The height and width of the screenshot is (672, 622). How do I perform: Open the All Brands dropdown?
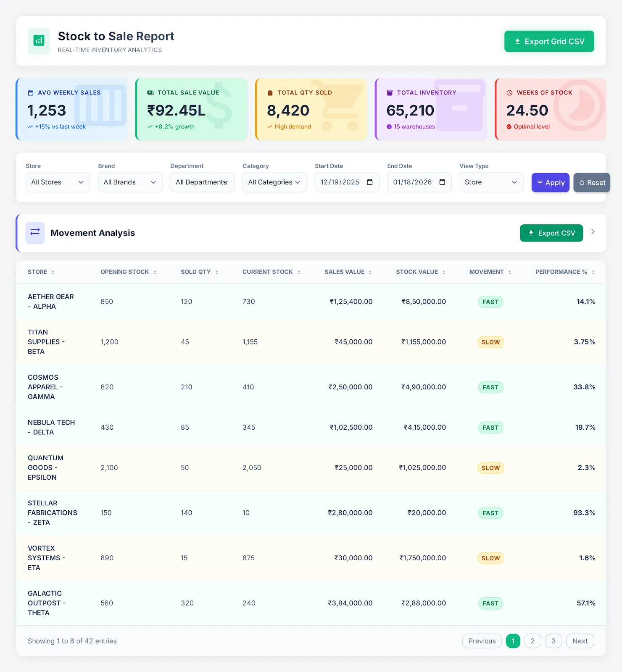point(130,182)
